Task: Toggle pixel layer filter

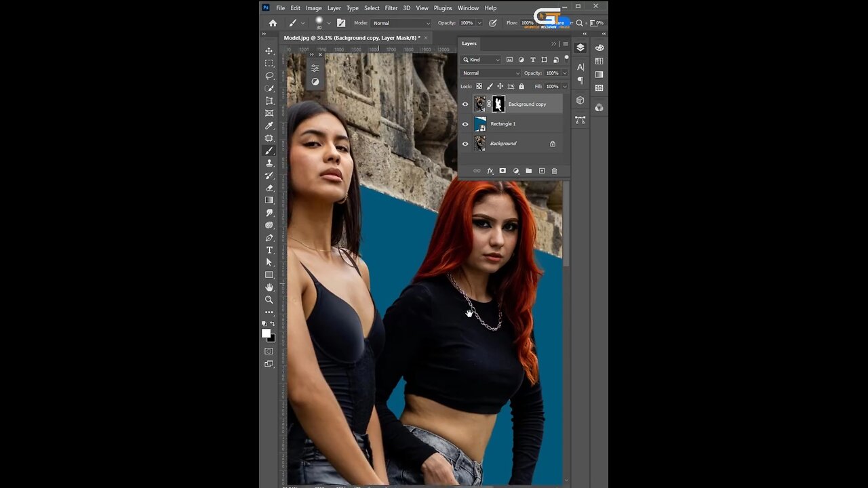Action: coord(510,60)
